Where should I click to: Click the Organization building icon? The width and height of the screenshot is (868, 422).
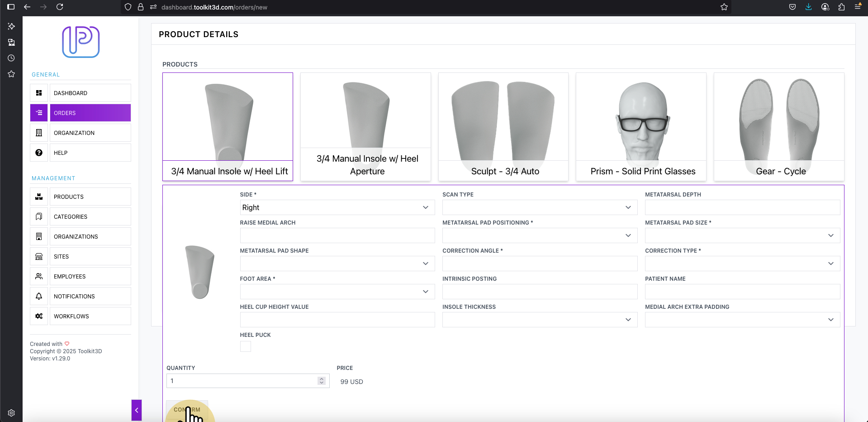tap(39, 133)
